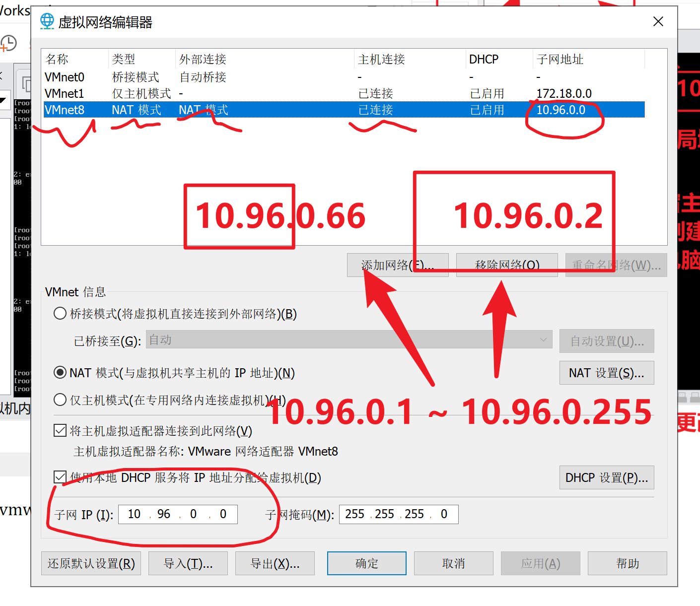The height and width of the screenshot is (606, 700).
Task: Toggle connect host virtual adapter checkbox
Action: [x=60, y=431]
